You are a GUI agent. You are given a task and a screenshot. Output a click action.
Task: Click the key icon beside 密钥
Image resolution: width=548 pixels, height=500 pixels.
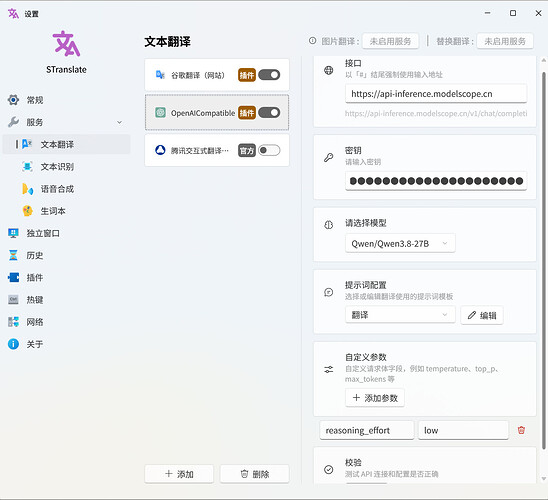(329, 158)
